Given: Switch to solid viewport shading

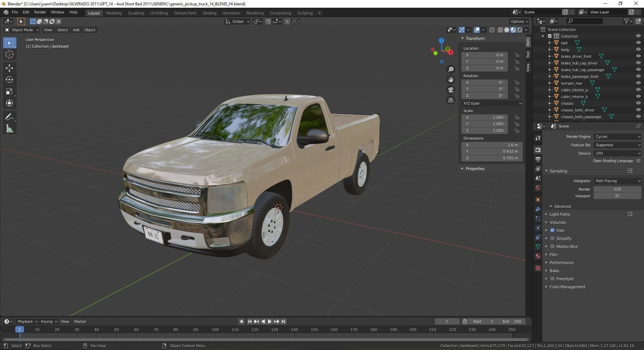Looking at the screenshot, I should [x=507, y=30].
